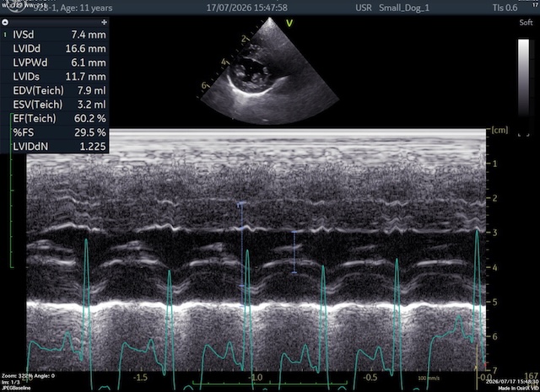Image resolution: width=540 pixels, height=392 pixels.
Task: Click the long blue diastolic caliper line
Action: (242, 253)
